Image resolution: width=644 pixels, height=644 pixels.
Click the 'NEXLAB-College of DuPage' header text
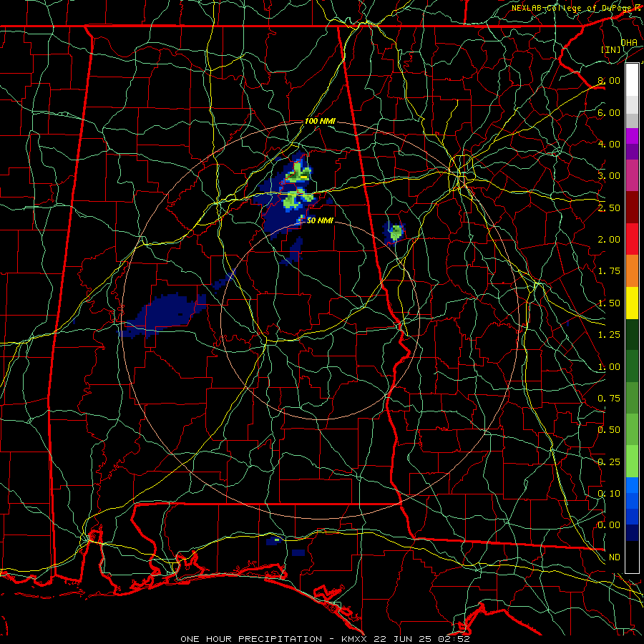(572, 8)
